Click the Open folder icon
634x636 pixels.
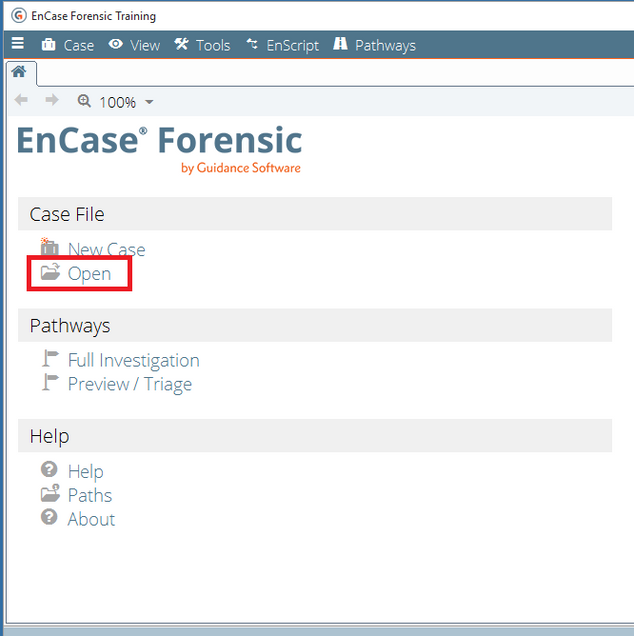pos(50,273)
